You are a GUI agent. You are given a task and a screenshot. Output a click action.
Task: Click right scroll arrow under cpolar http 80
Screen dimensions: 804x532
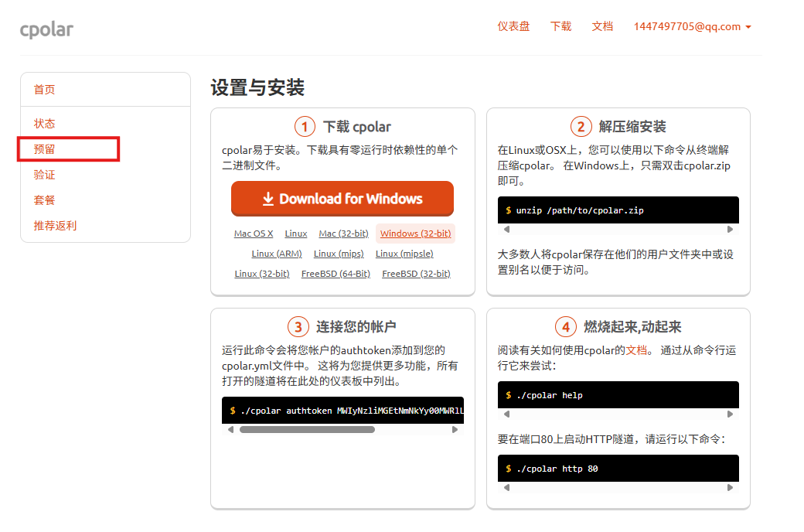[730, 488]
